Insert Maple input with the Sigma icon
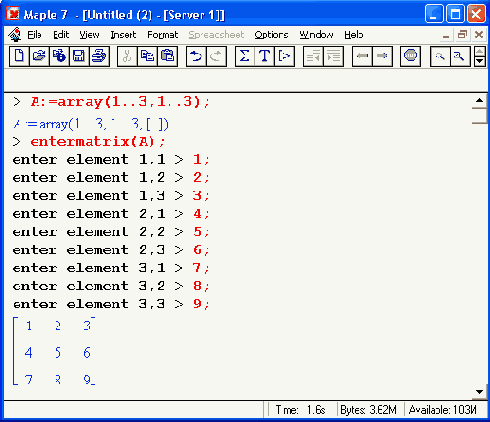 [245, 56]
